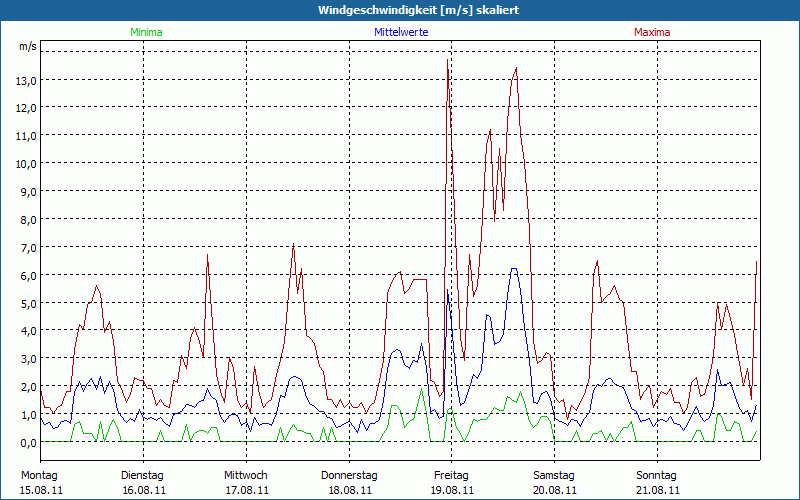Click the 'Mittwoch' day label

coord(245,476)
